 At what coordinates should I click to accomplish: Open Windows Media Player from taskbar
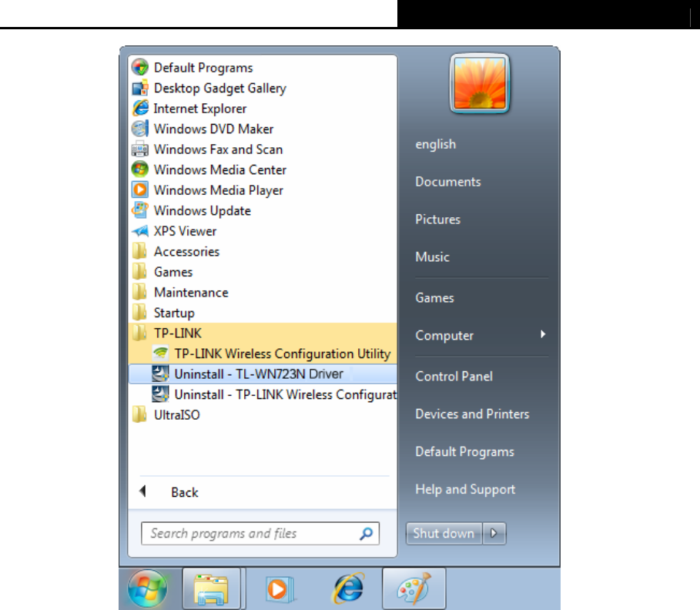coord(279,588)
